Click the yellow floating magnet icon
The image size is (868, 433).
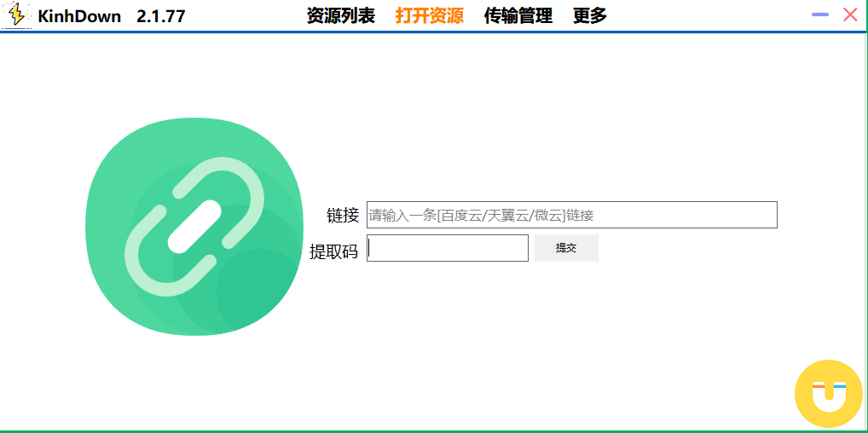pyautogui.click(x=829, y=394)
